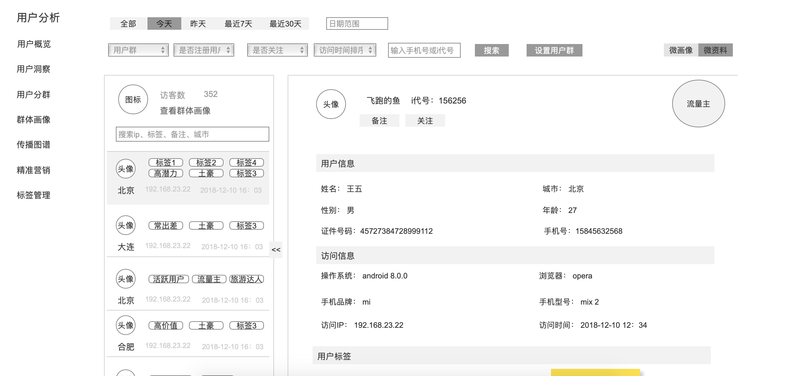This screenshot has height=376, width=800.
Task: Click the 常出差 tag
Action: point(165,225)
